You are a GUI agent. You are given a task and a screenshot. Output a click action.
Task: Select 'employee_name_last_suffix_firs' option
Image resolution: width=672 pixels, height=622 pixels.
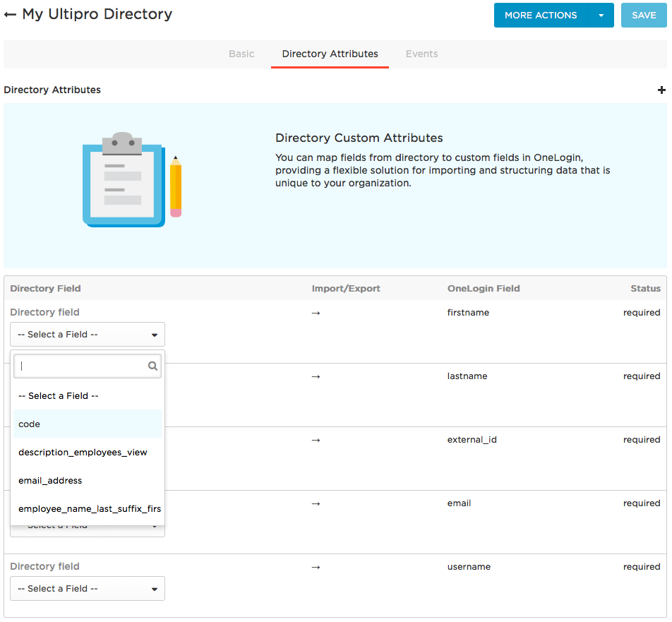point(88,509)
